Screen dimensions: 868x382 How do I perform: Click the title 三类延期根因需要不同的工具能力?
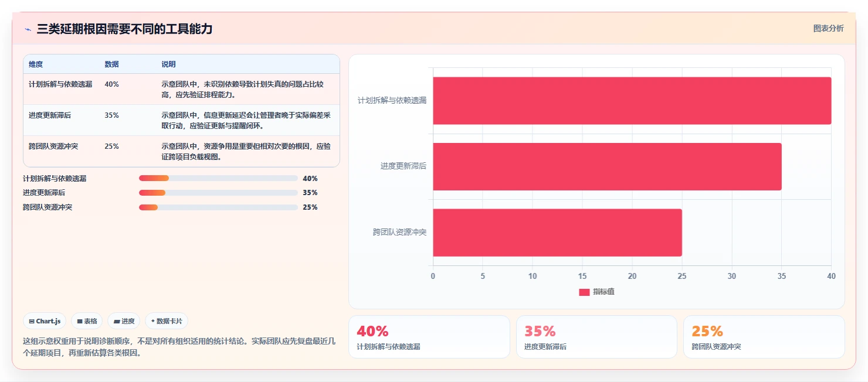click(124, 29)
